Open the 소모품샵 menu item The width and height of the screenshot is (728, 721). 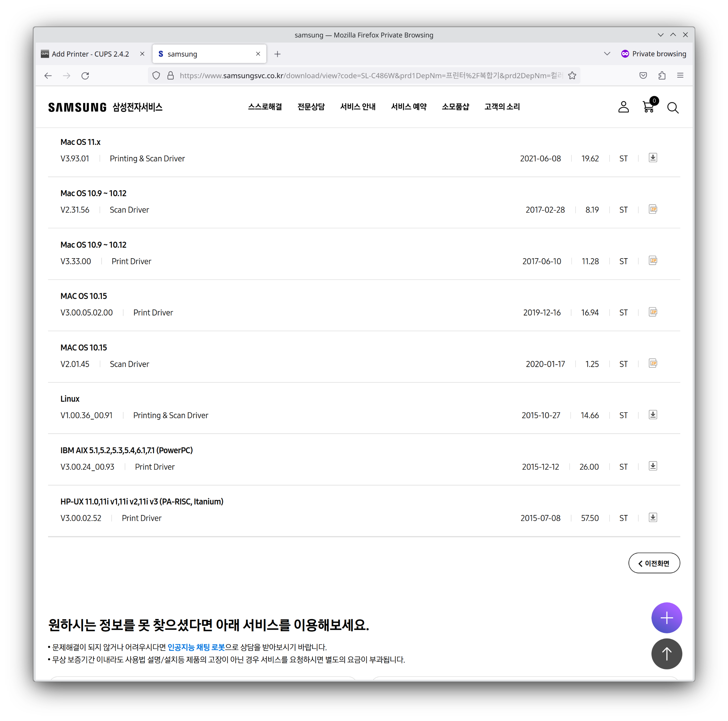(455, 107)
